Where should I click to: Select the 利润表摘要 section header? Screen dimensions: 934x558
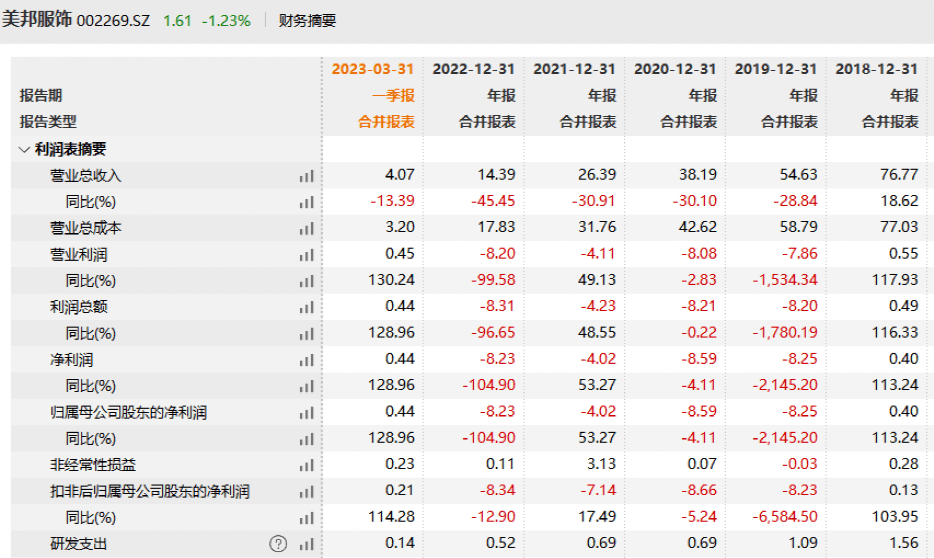click(x=70, y=149)
